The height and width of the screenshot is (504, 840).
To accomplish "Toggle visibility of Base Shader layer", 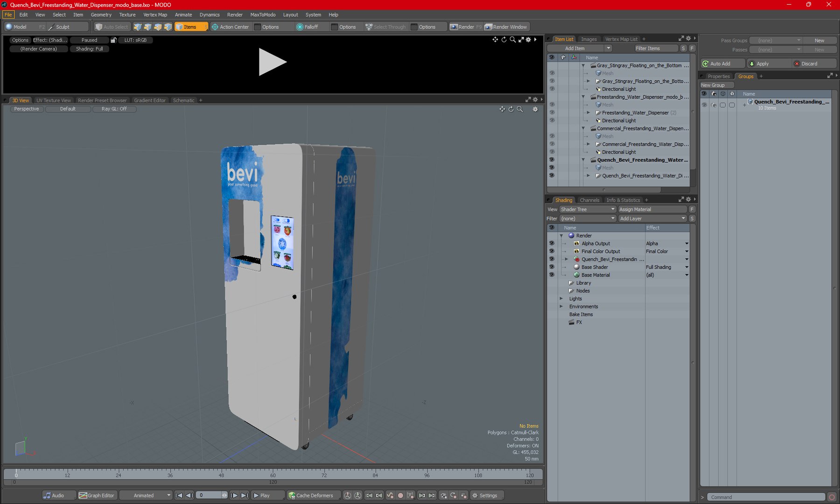I will [x=552, y=267].
